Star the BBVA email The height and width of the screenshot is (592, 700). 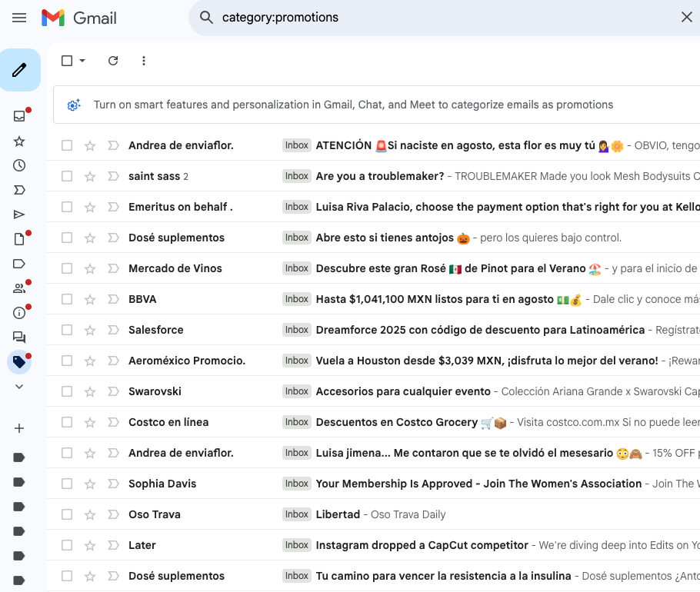pyautogui.click(x=90, y=299)
